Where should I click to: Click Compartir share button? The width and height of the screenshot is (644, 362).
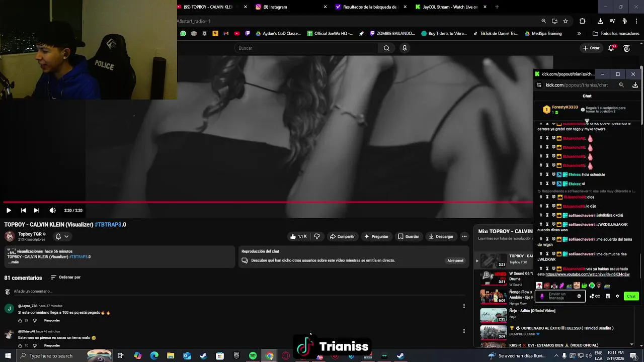342,236
